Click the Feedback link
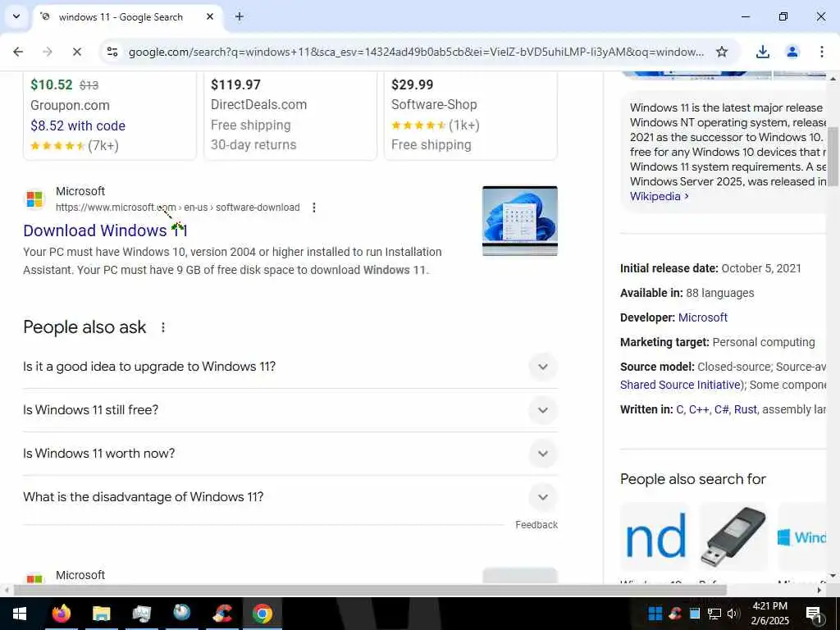This screenshot has height=630, width=840. point(536,525)
